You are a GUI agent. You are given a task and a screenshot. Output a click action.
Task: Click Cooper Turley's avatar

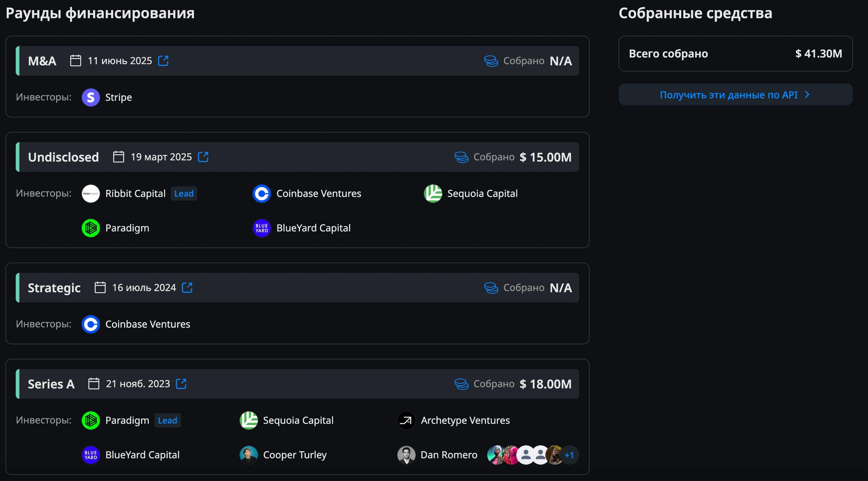[249, 455]
